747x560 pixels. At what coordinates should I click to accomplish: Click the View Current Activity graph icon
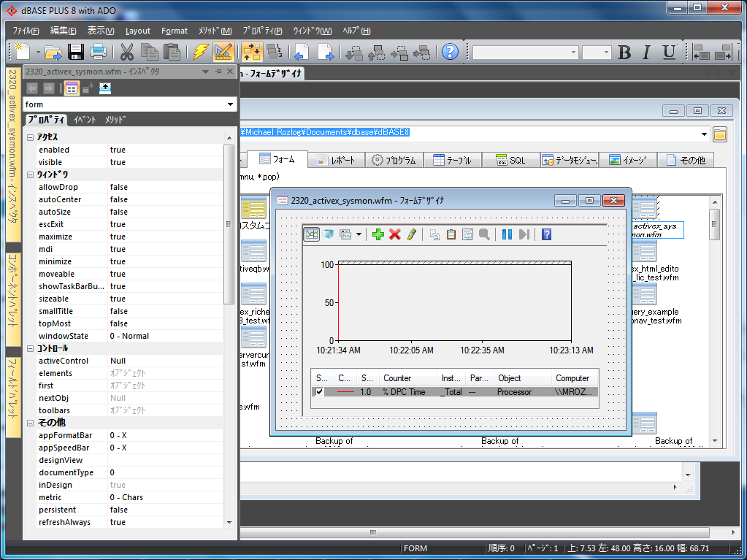point(312,234)
